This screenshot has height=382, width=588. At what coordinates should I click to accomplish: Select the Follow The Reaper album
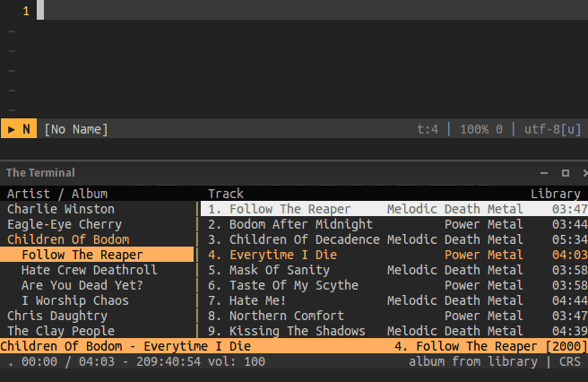pyautogui.click(x=97, y=255)
